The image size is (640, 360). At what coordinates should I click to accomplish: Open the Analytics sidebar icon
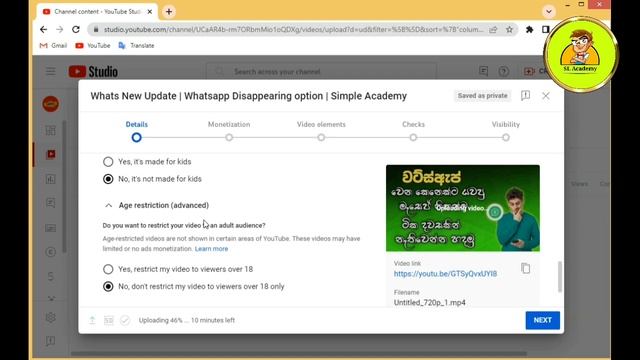[x=51, y=179]
